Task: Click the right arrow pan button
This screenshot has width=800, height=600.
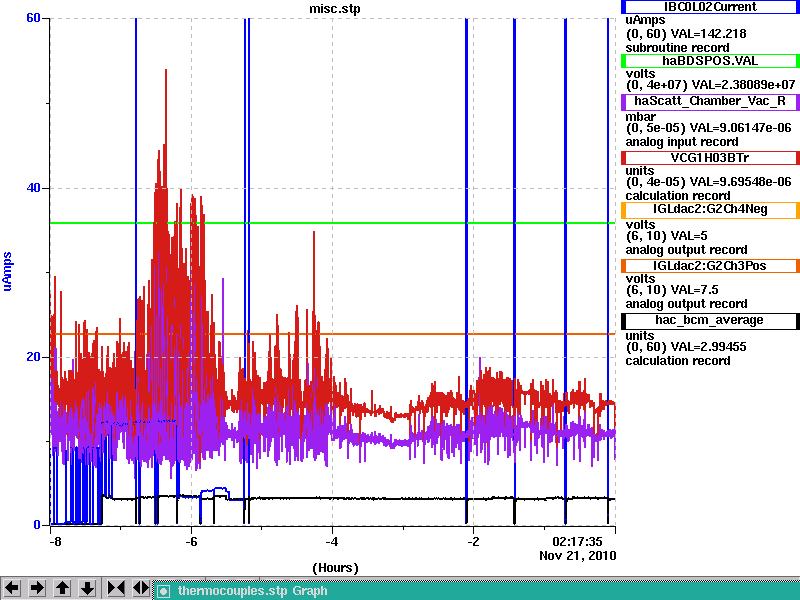Action: pos(37,588)
